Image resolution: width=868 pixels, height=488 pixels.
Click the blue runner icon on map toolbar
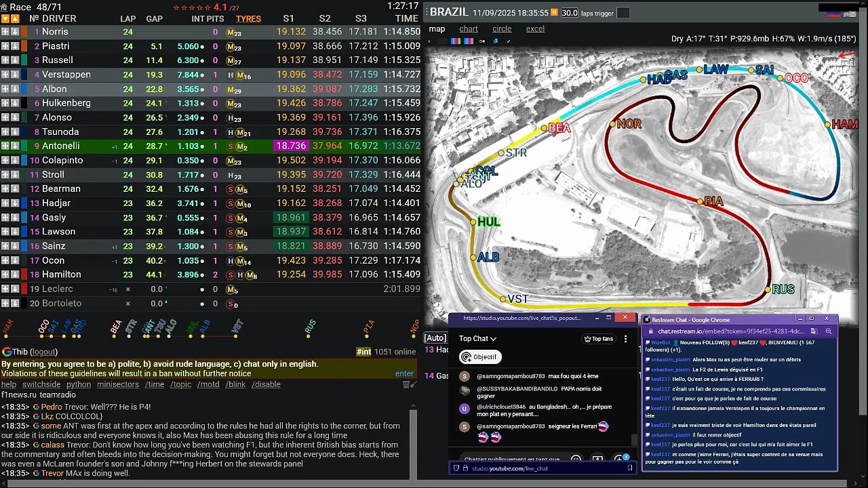click(x=495, y=41)
